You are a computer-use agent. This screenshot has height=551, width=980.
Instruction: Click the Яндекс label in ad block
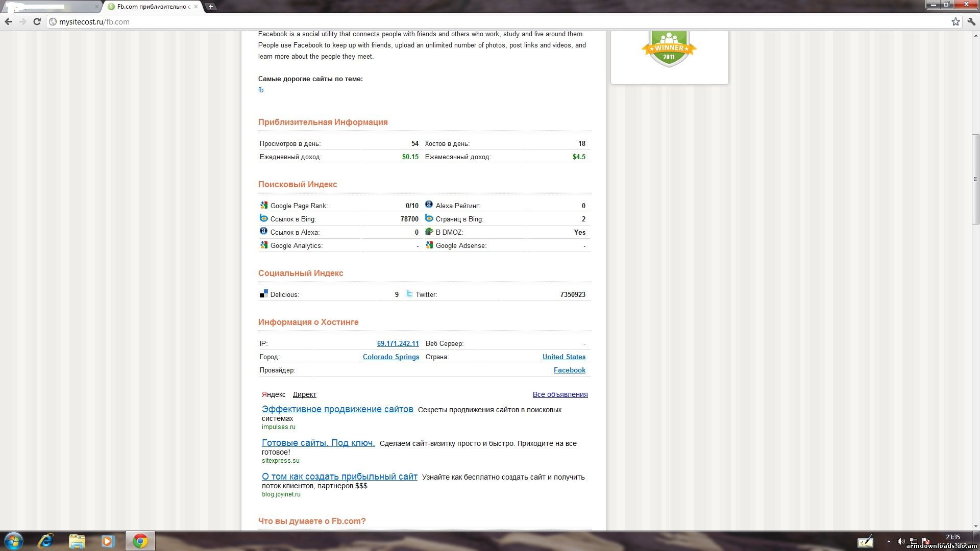pos(274,394)
